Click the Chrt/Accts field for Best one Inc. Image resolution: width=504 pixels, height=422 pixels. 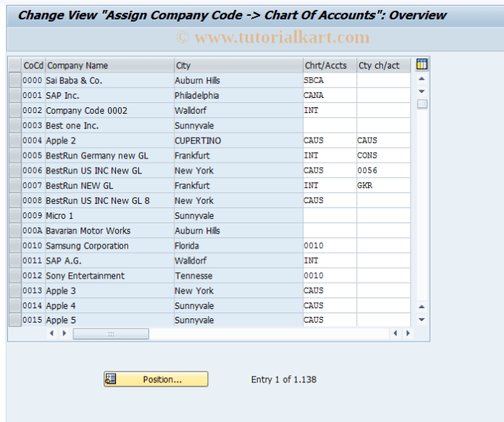[x=330, y=125]
